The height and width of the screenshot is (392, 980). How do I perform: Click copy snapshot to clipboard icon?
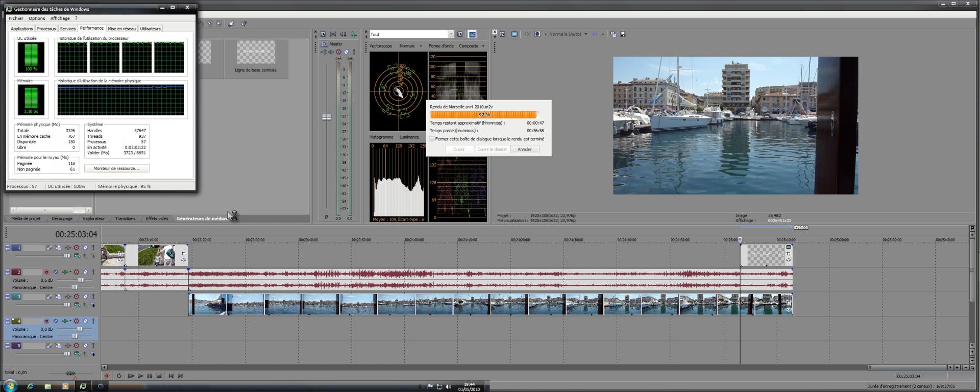(613, 34)
